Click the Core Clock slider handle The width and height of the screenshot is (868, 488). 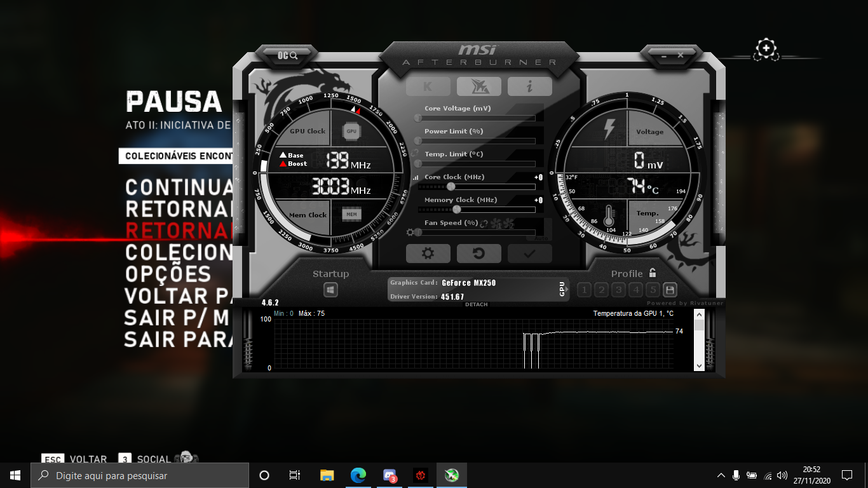tap(451, 187)
